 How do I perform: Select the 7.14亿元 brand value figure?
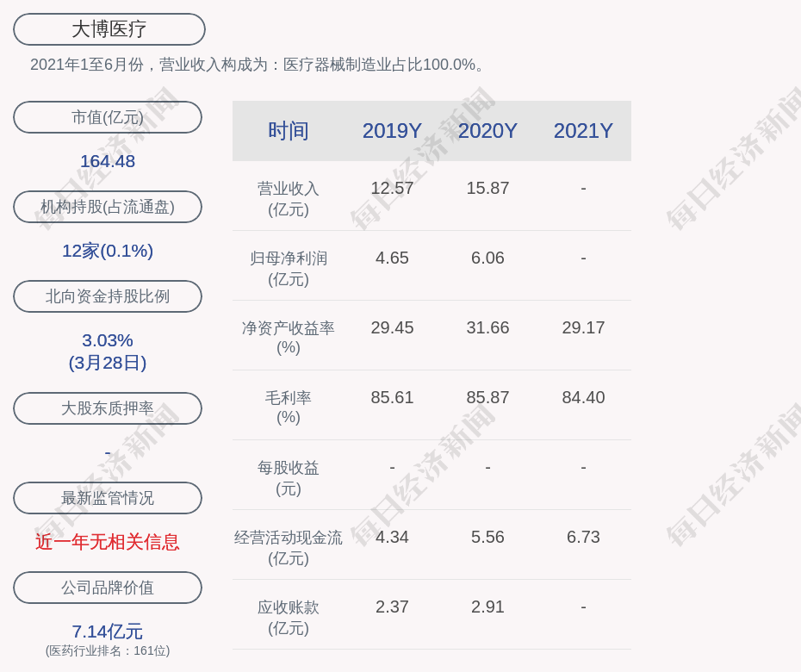(108, 632)
